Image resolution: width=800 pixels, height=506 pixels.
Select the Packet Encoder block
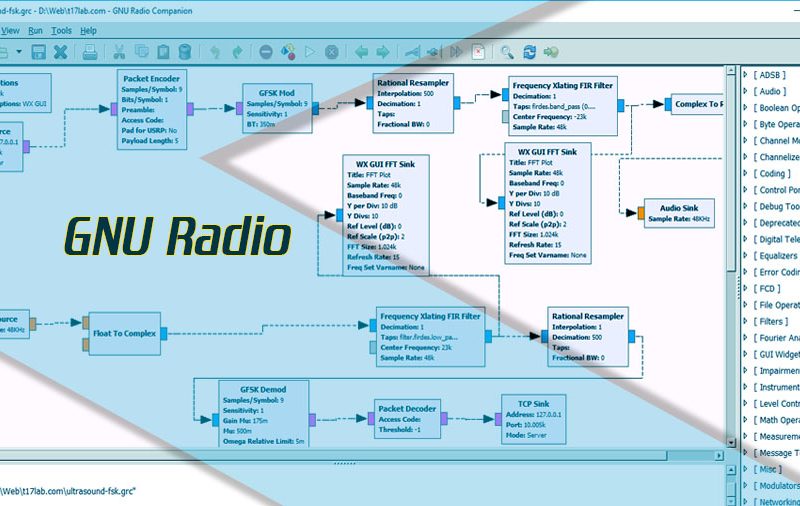(152, 110)
